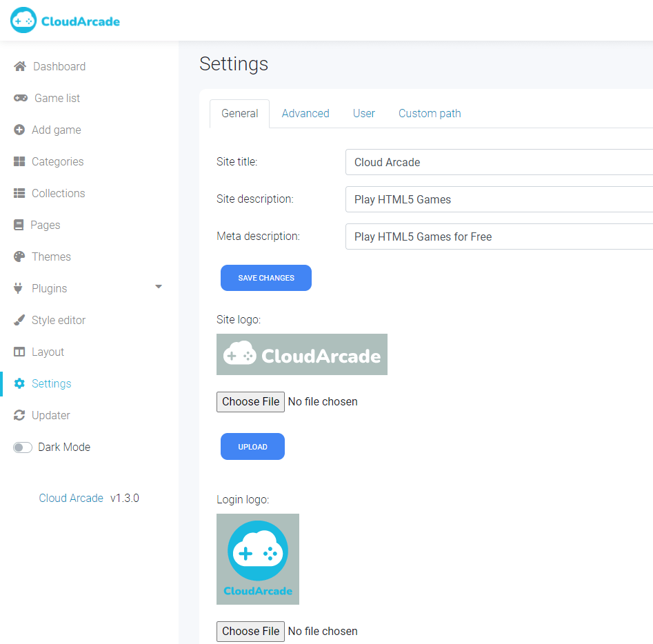653x644 pixels.
Task: Click the Settings page heading
Action: (x=234, y=63)
